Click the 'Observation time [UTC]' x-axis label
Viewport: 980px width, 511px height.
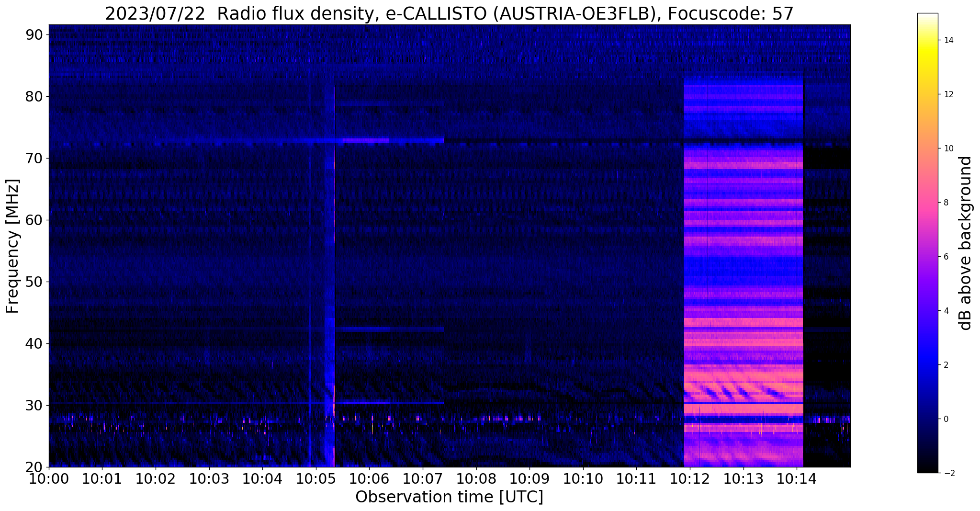pos(449,497)
